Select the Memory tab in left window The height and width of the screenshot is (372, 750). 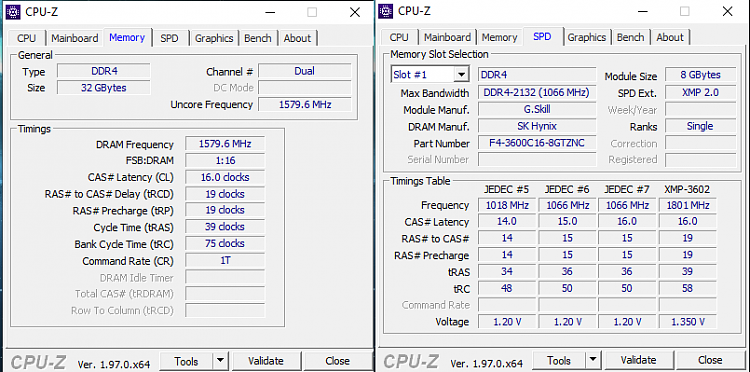(127, 37)
